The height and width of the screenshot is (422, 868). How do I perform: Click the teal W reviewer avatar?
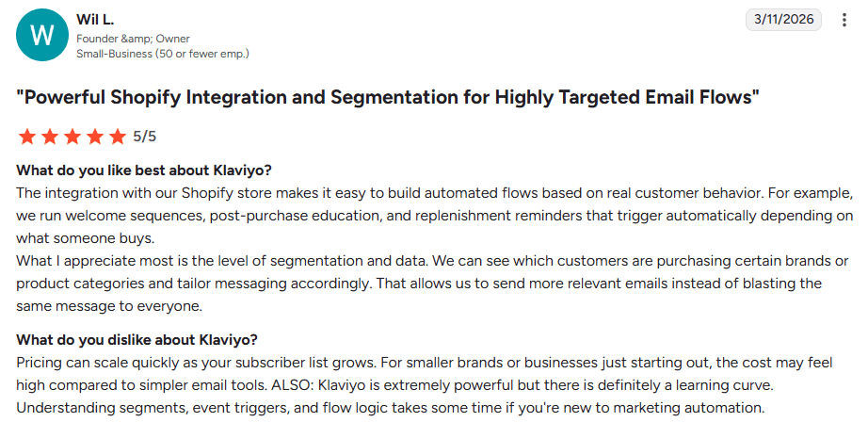pos(42,35)
